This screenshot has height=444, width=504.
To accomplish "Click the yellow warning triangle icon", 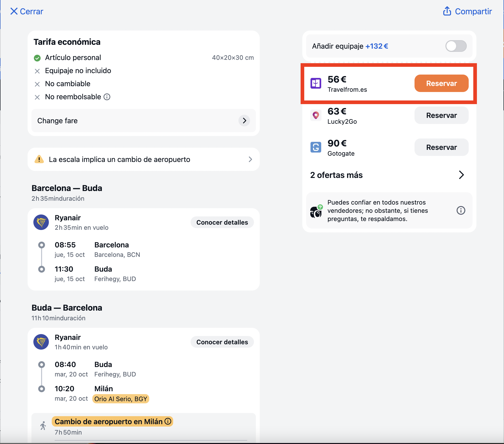I will point(39,159).
